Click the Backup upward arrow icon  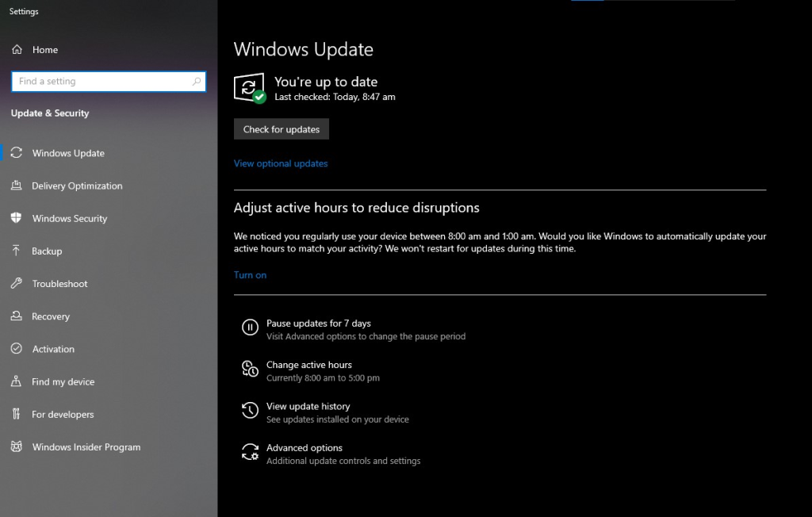point(16,251)
